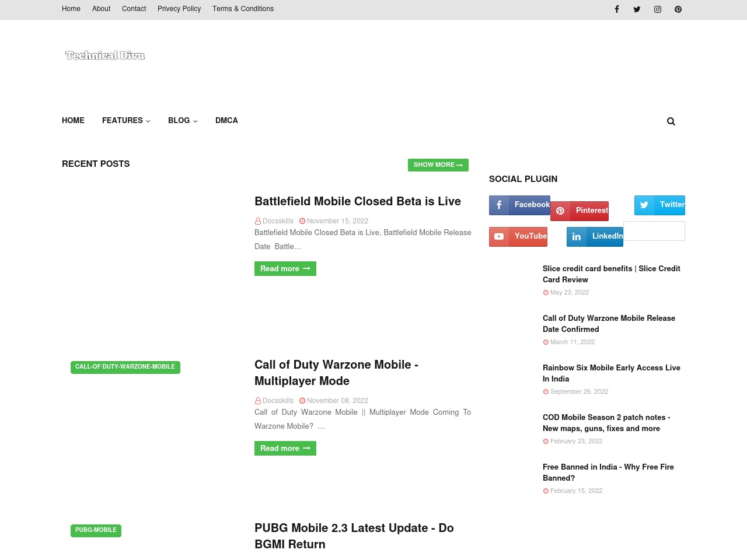Open the Facebook icon in top bar
The height and width of the screenshot is (560, 747).
point(616,9)
